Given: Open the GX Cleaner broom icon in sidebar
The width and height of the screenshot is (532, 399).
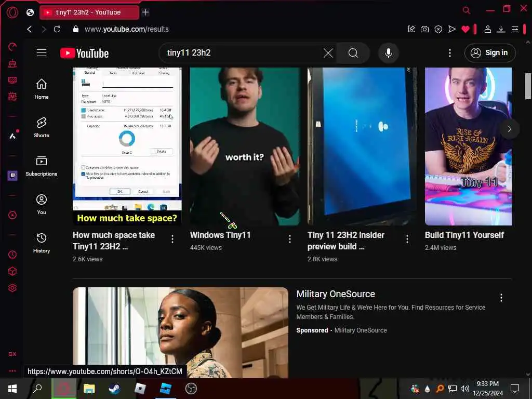Looking at the screenshot, I should [12, 63].
